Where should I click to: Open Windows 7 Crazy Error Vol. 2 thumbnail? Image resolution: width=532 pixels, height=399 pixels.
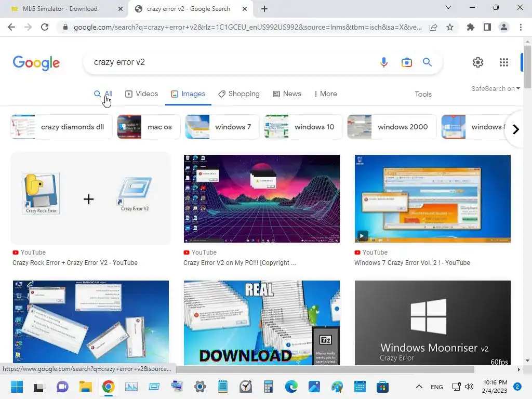point(433,198)
